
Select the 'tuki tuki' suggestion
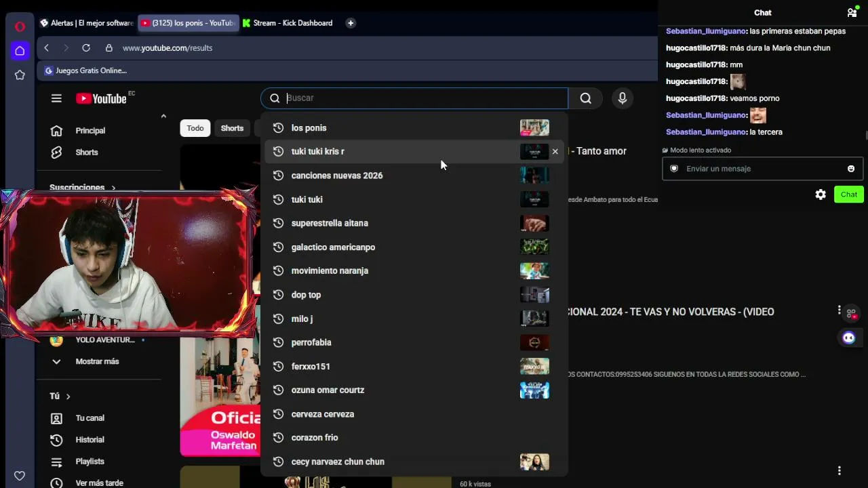coord(414,199)
